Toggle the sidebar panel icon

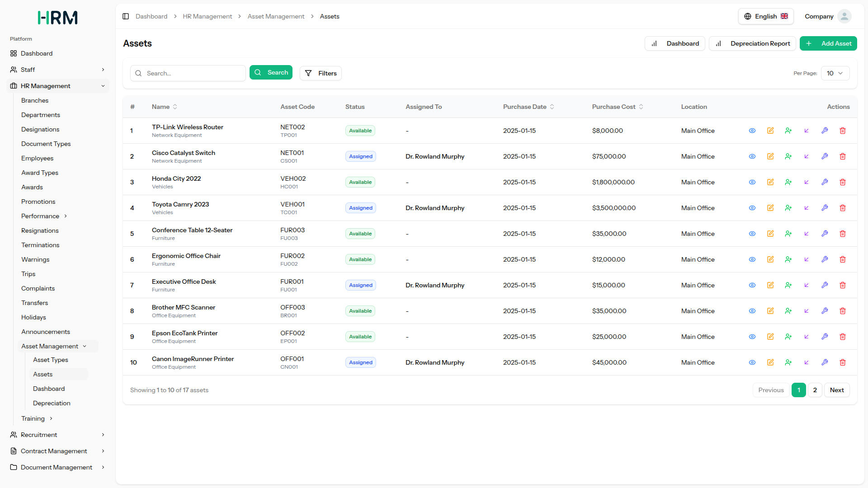pyautogui.click(x=126, y=16)
